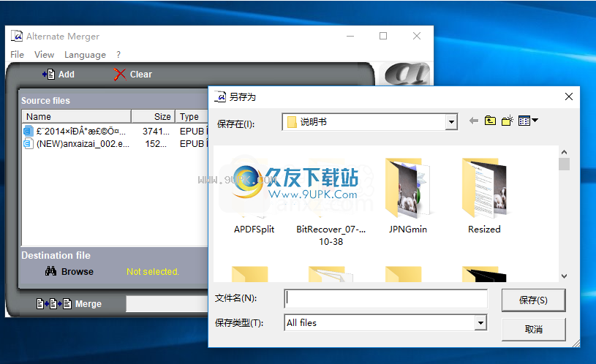Click the Alternate Merger logo image
The height and width of the screenshot is (364, 596).
tap(407, 74)
